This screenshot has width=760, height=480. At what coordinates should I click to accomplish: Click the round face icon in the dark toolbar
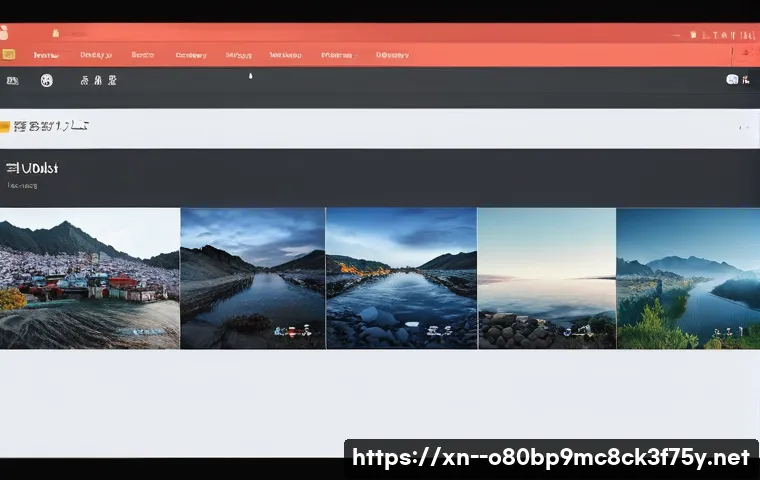pos(46,80)
